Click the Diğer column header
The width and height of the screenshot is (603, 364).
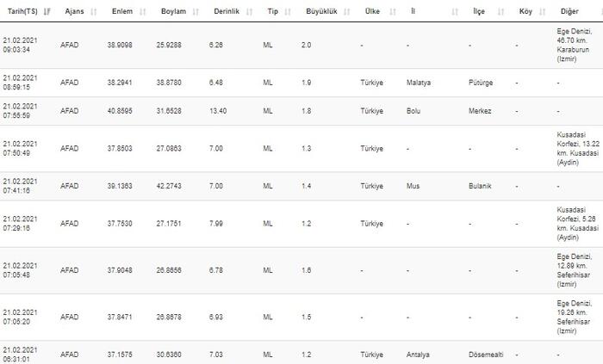pos(570,11)
